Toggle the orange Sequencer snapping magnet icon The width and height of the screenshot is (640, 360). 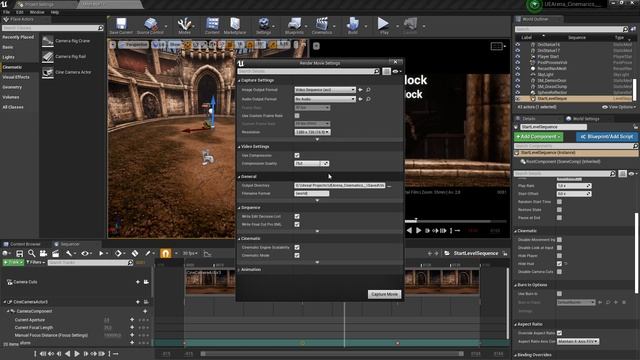(165, 253)
